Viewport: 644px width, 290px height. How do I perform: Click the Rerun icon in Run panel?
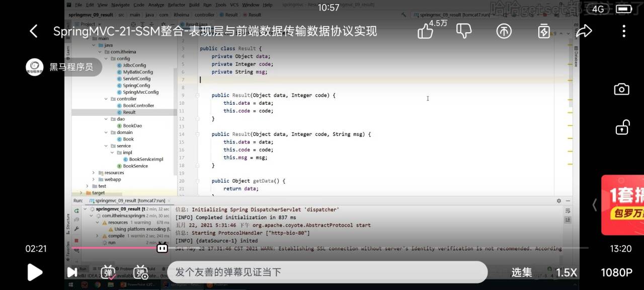[x=76, y=211]
